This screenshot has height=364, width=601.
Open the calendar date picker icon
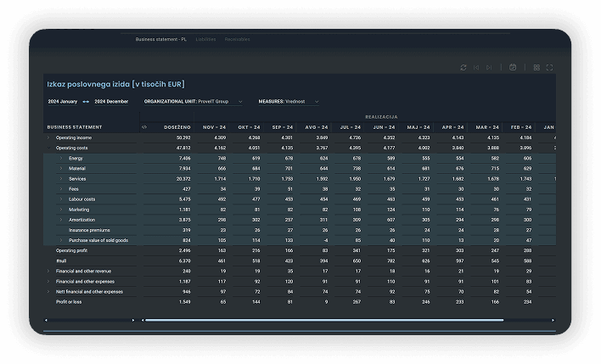513,67
